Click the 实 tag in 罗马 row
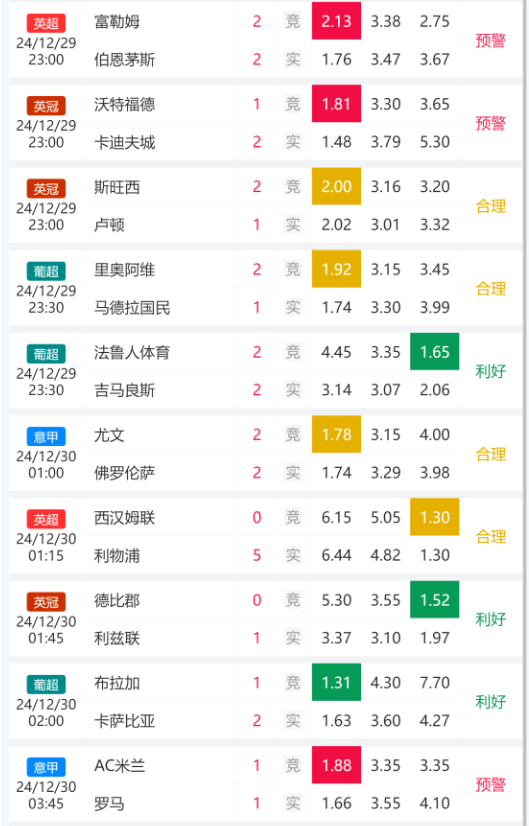529x826 pixels. click(292, 803)
